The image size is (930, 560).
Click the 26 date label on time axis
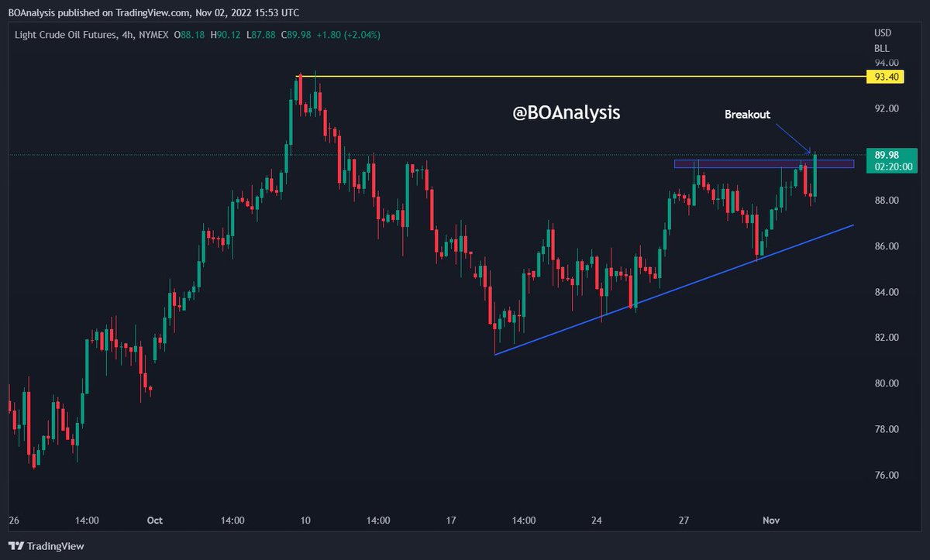[x=13, y=520]
